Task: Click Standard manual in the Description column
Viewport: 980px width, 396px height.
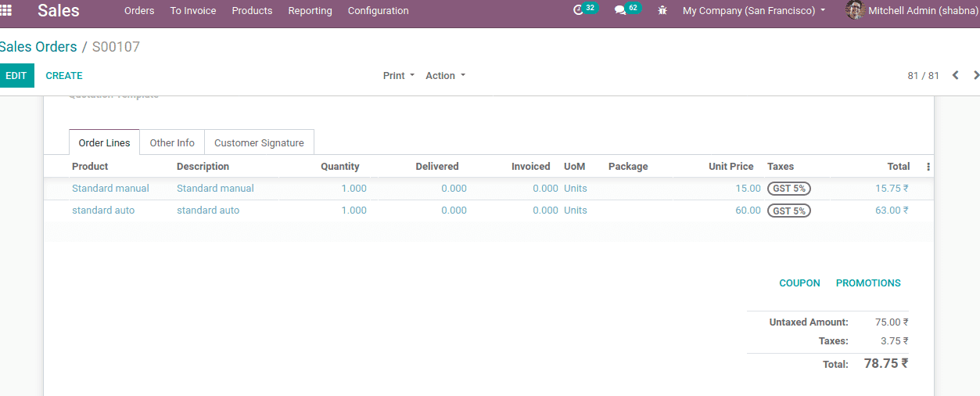Action: point(215,189)
